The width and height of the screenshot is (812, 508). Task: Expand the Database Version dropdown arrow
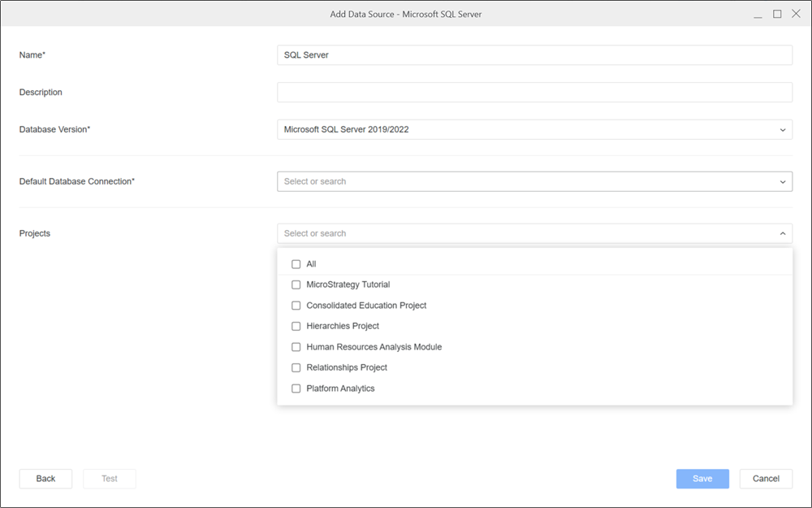(x=783, y=129)
